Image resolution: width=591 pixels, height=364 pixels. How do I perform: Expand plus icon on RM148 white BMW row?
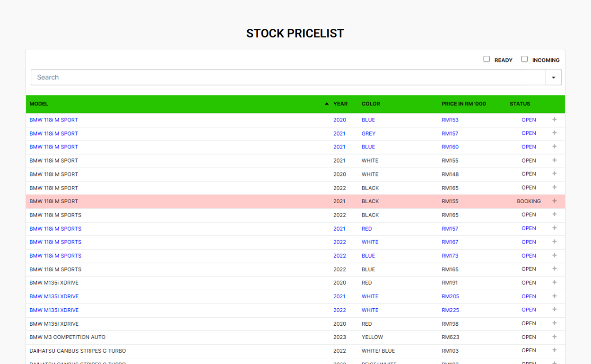554,174
